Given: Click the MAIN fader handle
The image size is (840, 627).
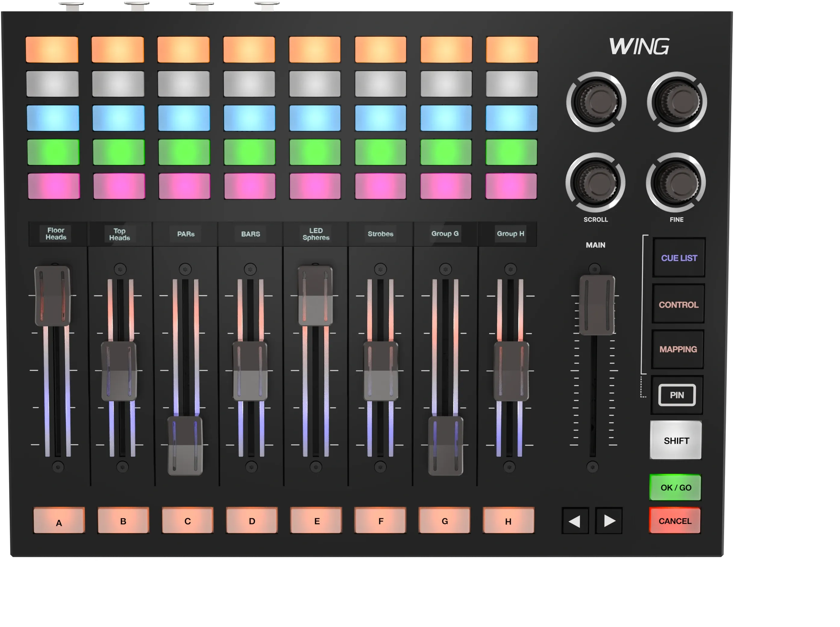Looking at the screenshot, I should pos(597,306).
